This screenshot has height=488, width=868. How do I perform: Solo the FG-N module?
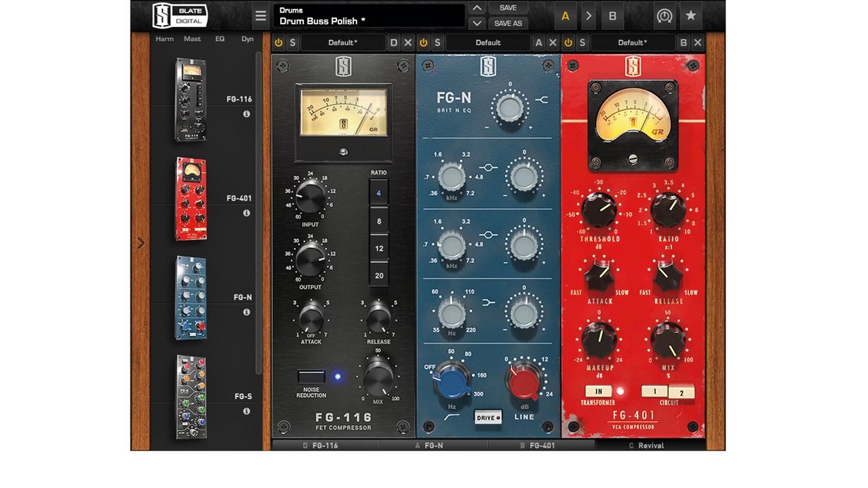437,43
